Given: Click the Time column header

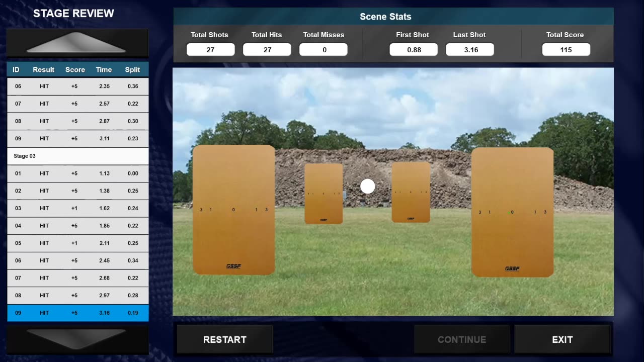Looking at the screenshot, I should pos(104,70).
